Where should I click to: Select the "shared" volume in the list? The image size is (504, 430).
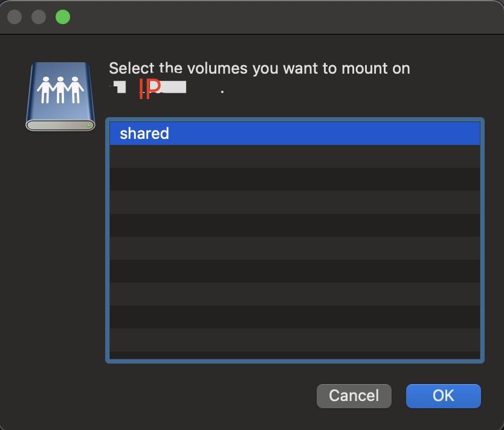tap(295, 133)
